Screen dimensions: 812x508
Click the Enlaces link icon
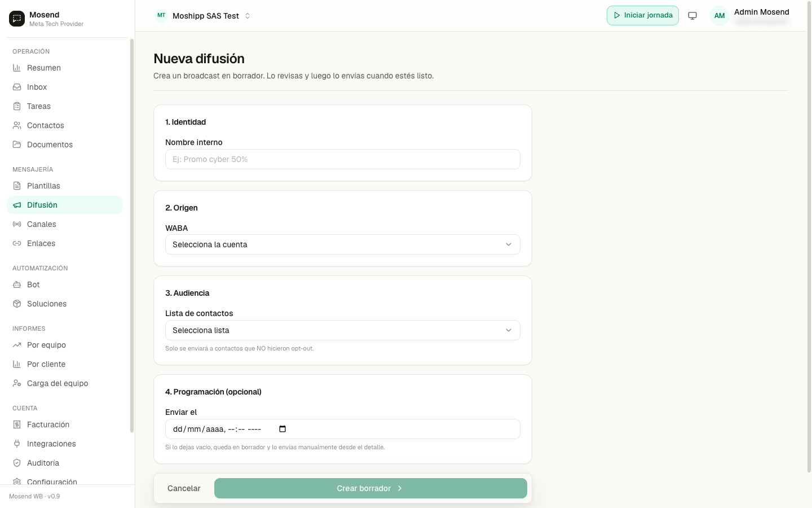click(17, 243)
